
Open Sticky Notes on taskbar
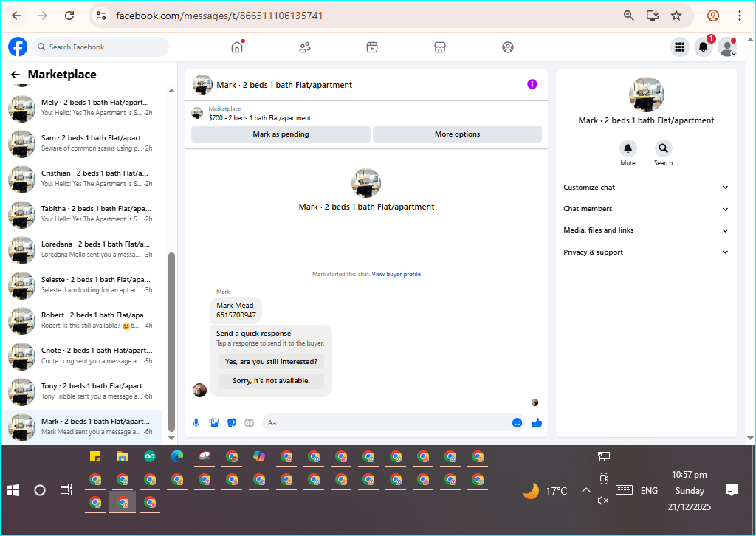pyautogui.click(x=95, y=456)
